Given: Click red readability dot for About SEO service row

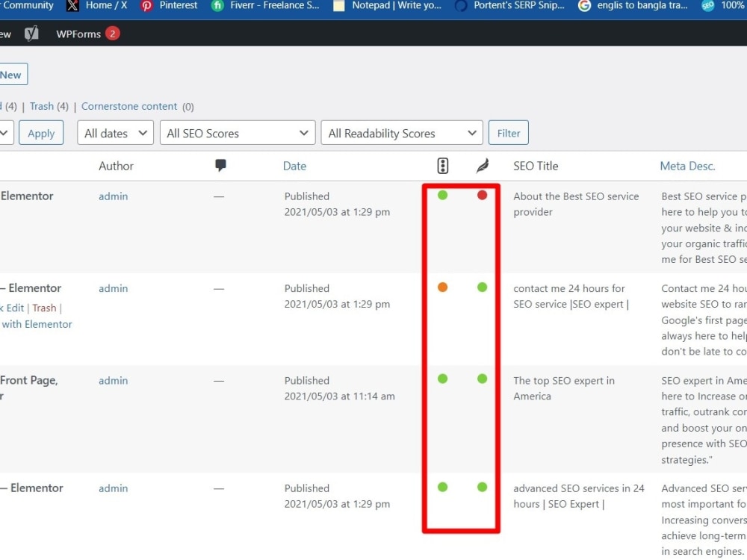Looking at the screenshot, I should click(482, 195).
